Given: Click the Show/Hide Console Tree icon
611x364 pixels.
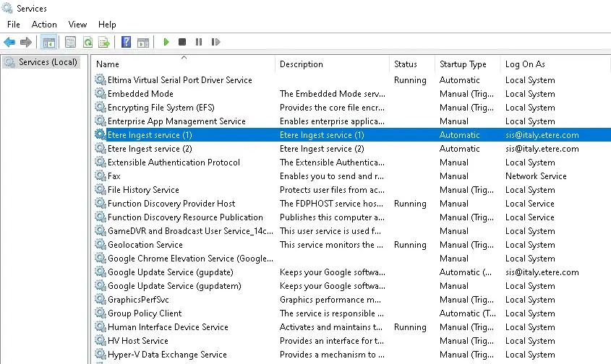Looking at the screenshot, I should [x=49, y=43].
